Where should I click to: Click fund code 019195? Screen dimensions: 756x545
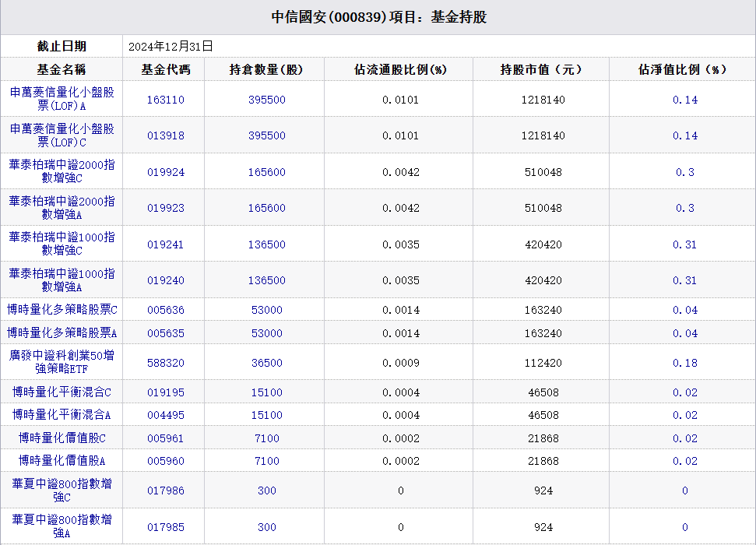point(165,392)
